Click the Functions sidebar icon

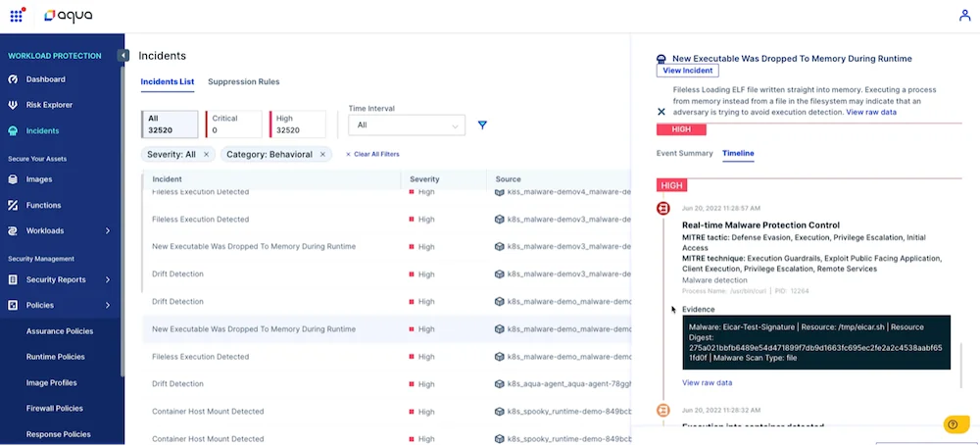pos(13,205)
